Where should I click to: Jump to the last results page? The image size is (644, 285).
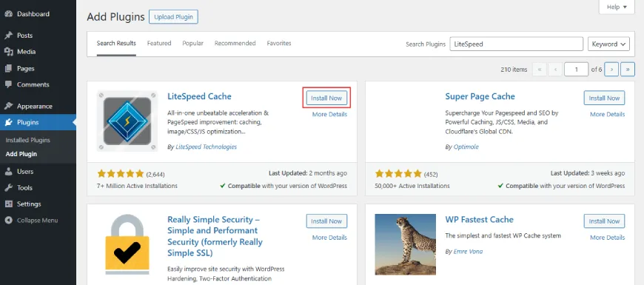[x=628, y=70]
